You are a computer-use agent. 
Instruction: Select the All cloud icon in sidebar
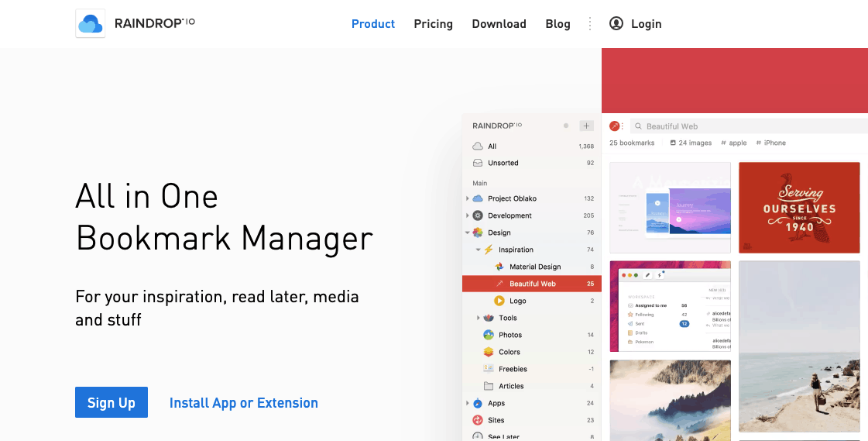click(x=477, y=146)
